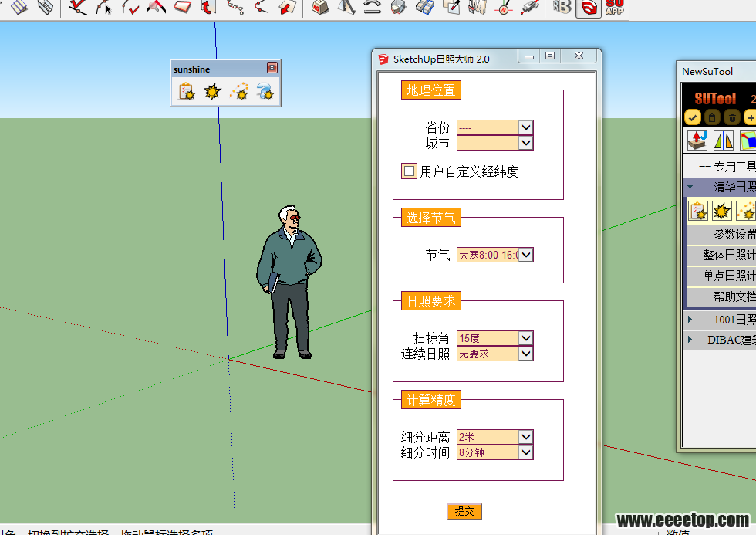Click the mirror triangles icon in NewSuTool
This screenshot has height=535, width=756.
[x=724, y=141]
